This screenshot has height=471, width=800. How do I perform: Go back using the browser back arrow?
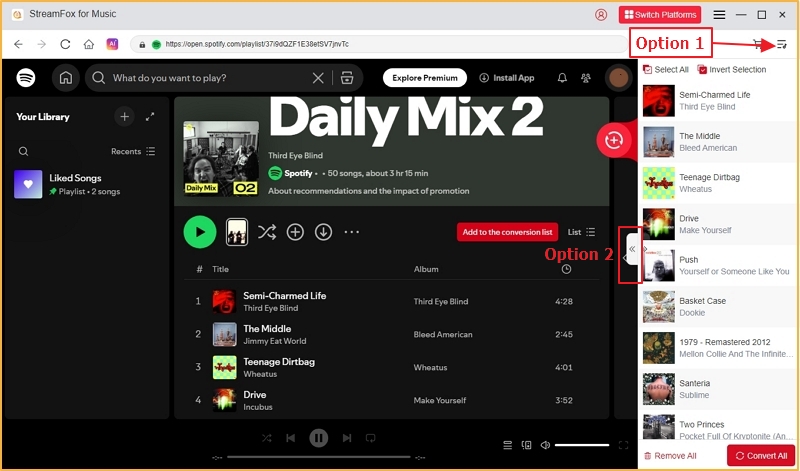point(18,44)
